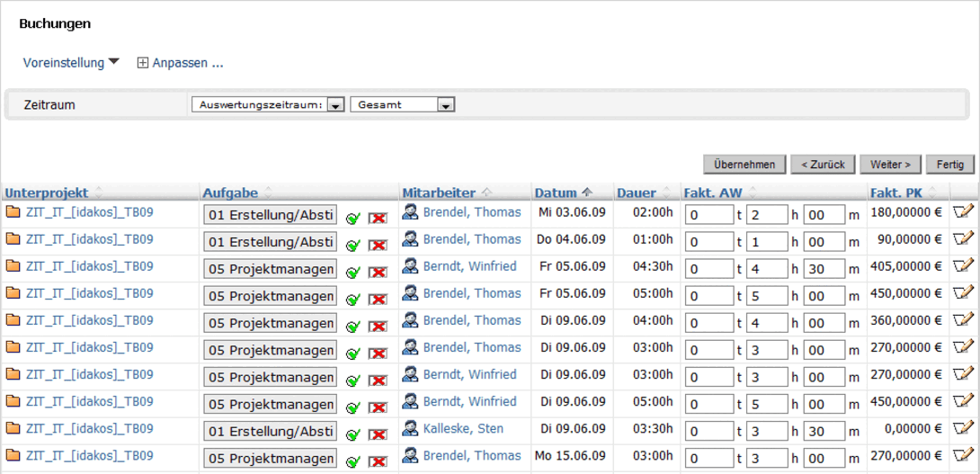Click the Fertig button
This screenshot has height=474, width=980.
[x=950, y=164]
